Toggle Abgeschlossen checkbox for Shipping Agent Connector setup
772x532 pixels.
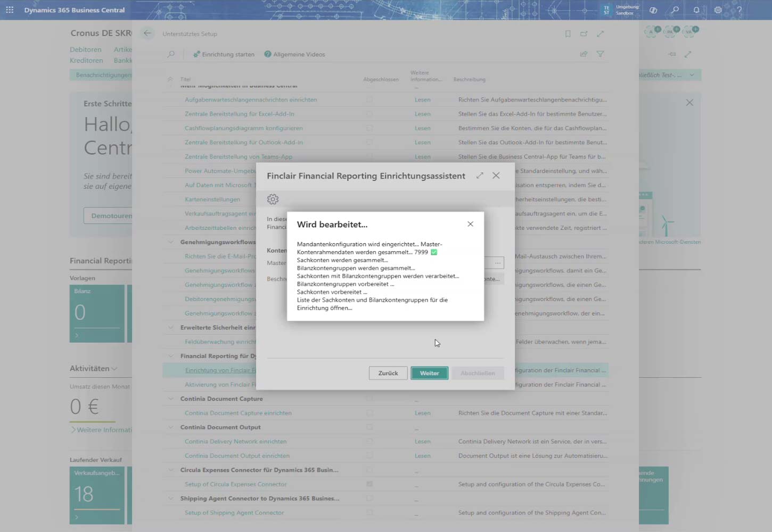[369, 513]
